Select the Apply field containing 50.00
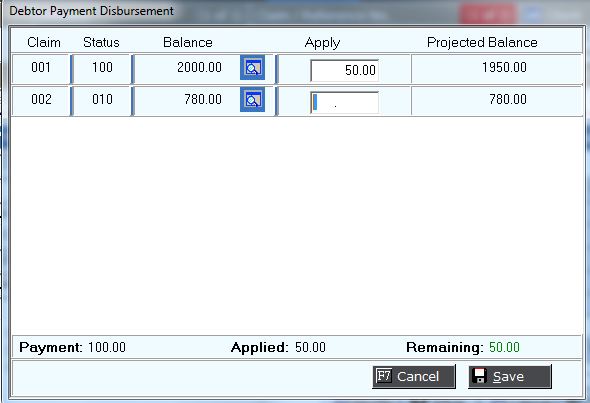Screen dimensions: 590x403 coord(344,70)
